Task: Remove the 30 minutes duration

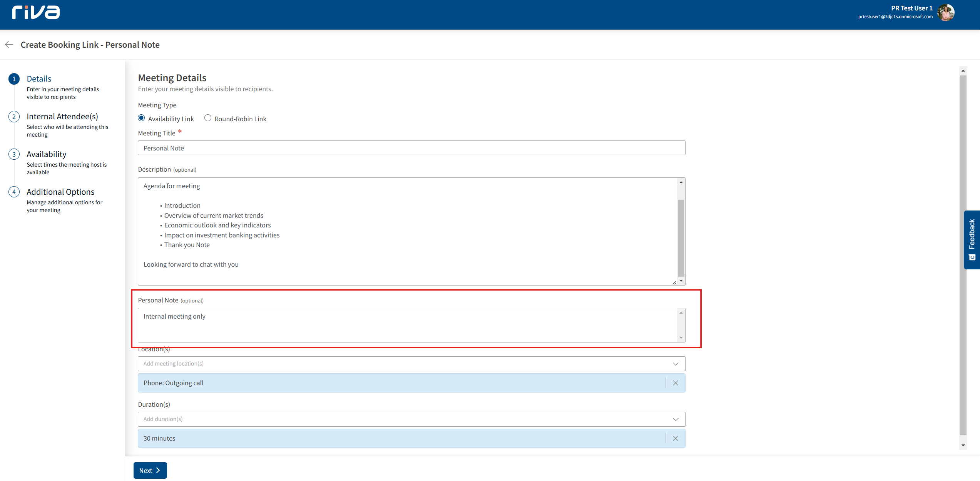Action: tap(675, 438)
